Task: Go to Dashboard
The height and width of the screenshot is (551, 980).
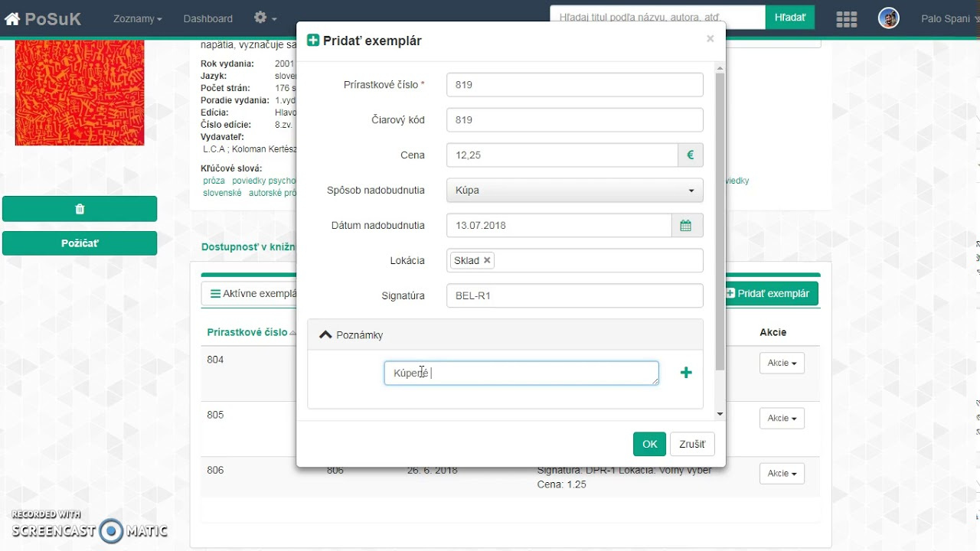Action: tap(207, 18)
